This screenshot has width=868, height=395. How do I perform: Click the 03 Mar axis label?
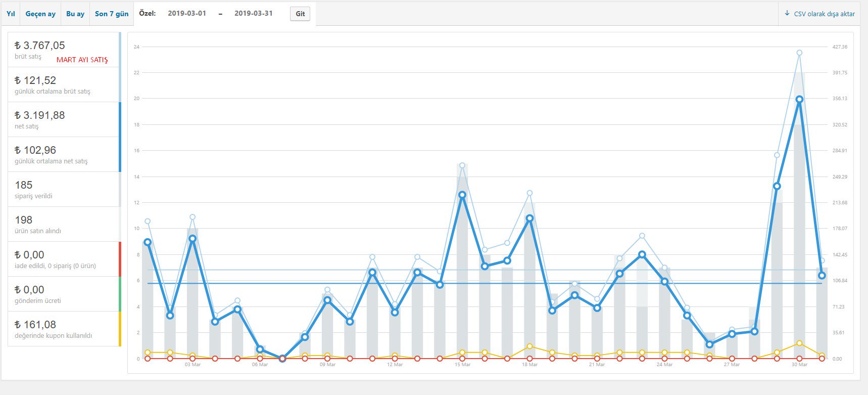[192, 365]
